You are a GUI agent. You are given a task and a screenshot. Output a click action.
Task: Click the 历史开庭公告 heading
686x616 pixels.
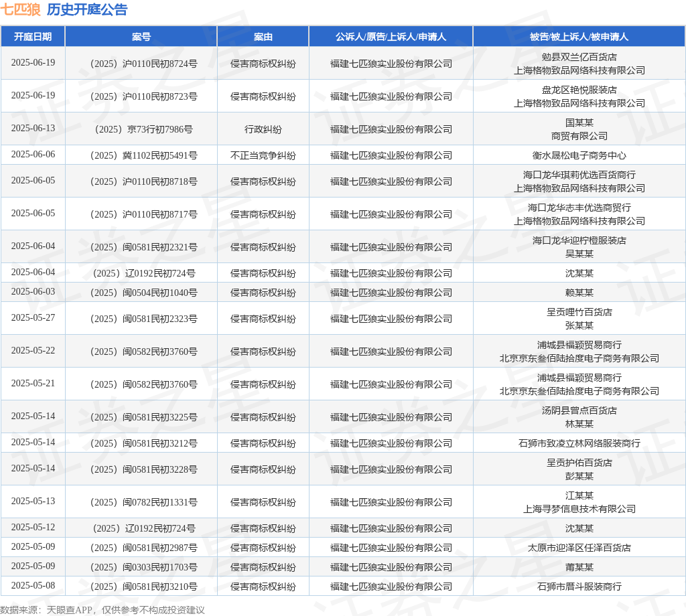click(87, 9)
